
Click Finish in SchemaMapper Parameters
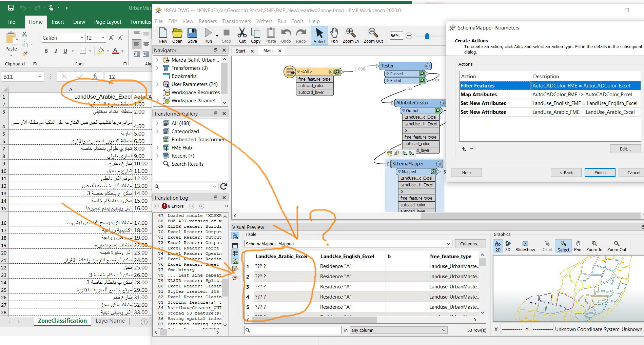coord(600,172)
